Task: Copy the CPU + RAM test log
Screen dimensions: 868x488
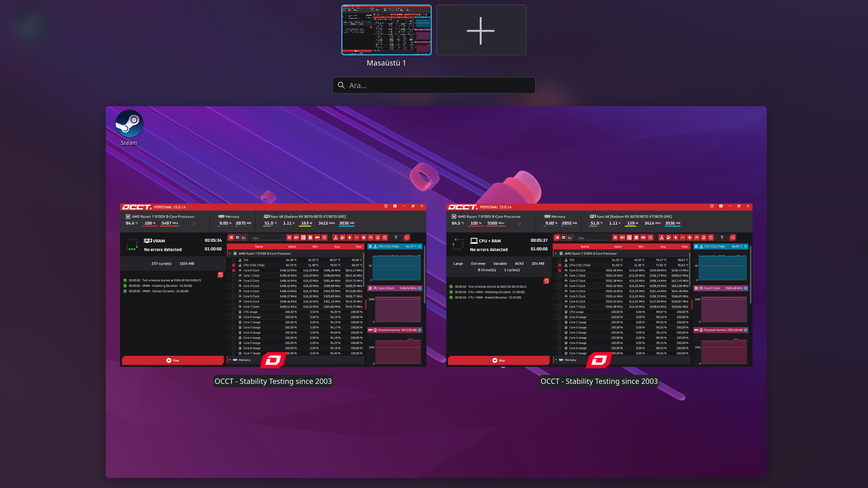Action: click(546, 281)
